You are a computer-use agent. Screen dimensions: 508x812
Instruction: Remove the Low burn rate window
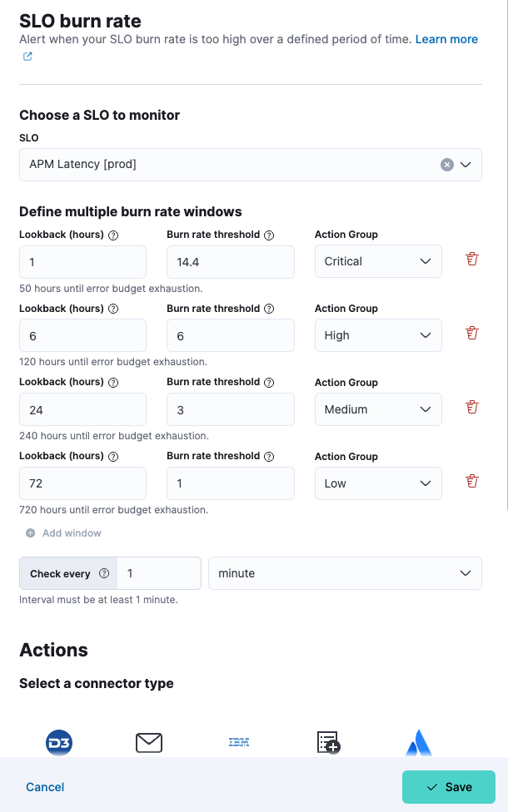point(472,483)
